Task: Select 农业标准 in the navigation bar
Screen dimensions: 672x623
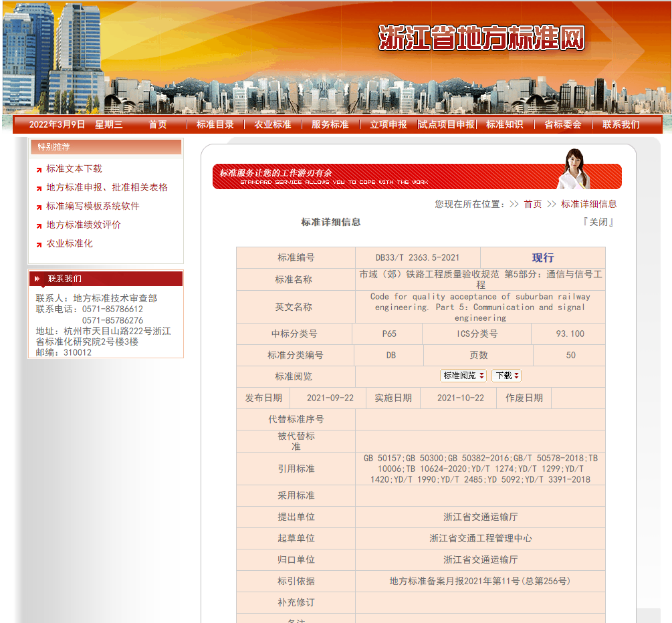Action: click(x=273, y=124)
